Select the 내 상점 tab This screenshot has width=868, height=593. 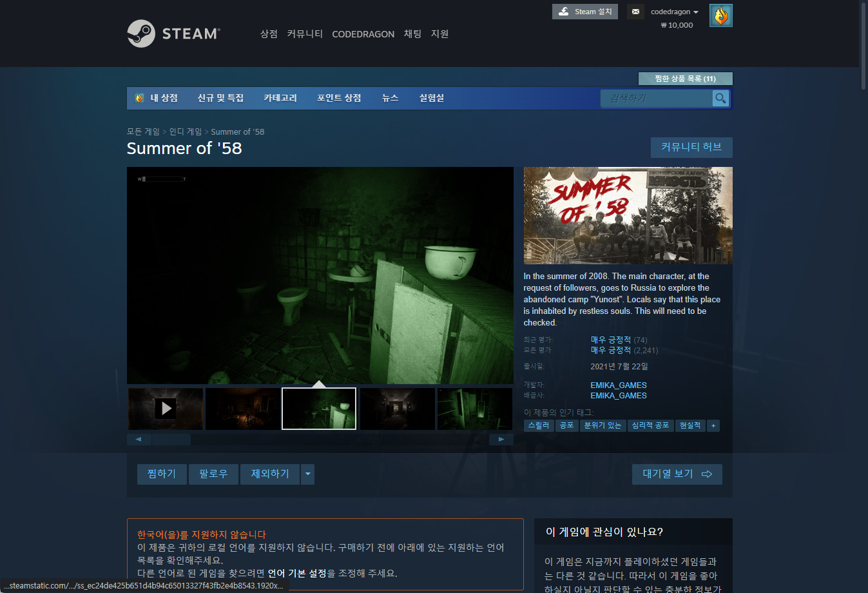point(157,98)
